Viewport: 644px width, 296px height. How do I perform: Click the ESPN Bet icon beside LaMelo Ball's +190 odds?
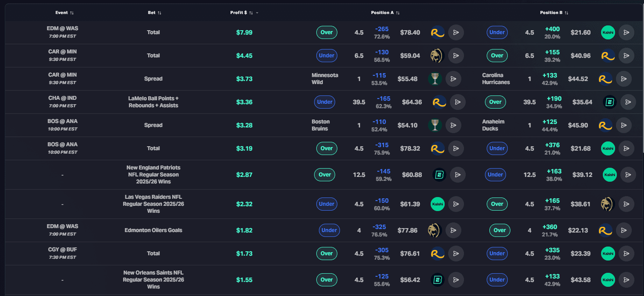pos(609,102)
